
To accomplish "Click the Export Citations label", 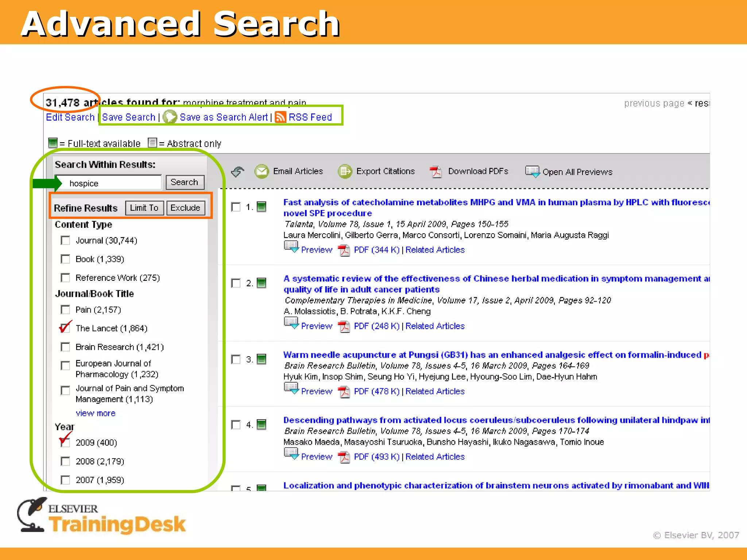I will coord(386,171).
